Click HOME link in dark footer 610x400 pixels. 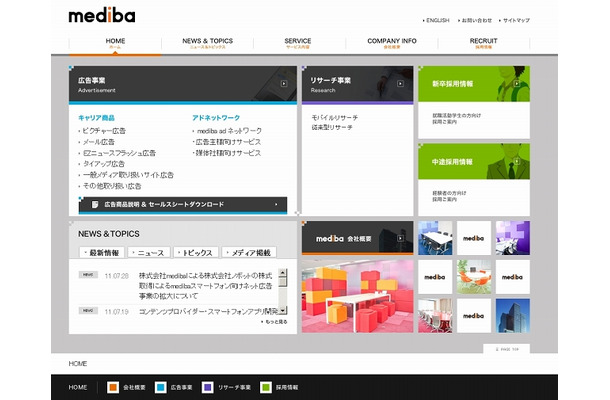(x=78, y=387)
